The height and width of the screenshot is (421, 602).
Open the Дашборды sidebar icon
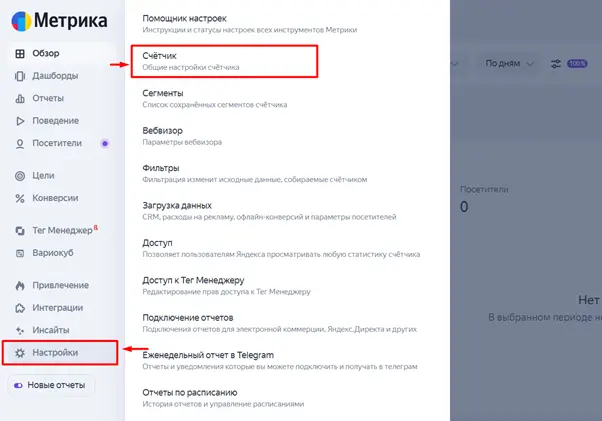point(20,75)
